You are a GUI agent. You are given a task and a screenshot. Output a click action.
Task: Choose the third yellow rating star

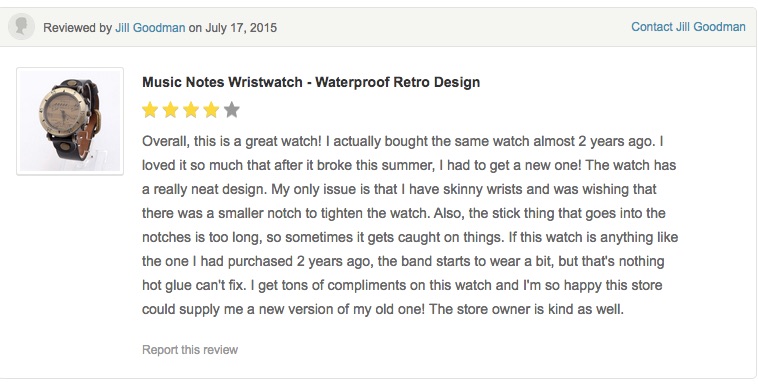tap(191, 110)
